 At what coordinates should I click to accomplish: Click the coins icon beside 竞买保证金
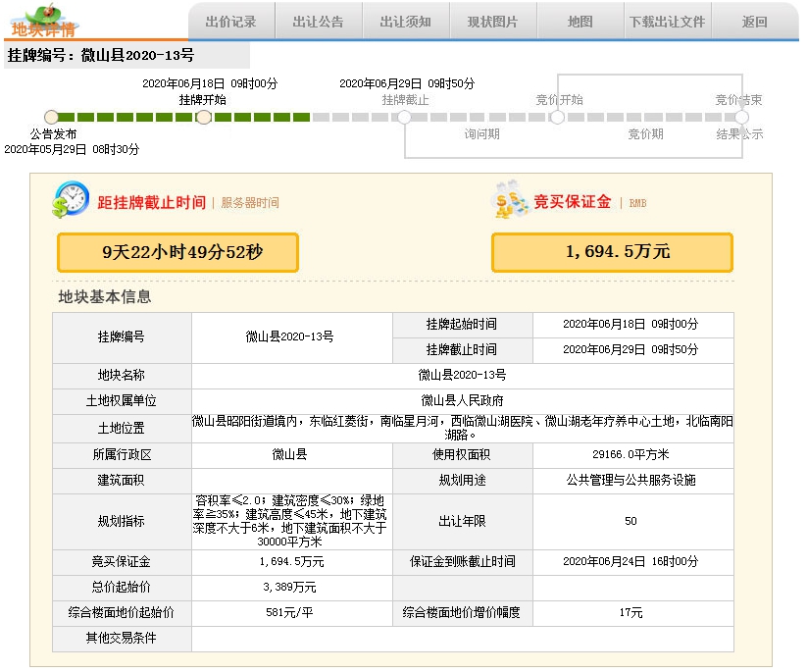509,200
